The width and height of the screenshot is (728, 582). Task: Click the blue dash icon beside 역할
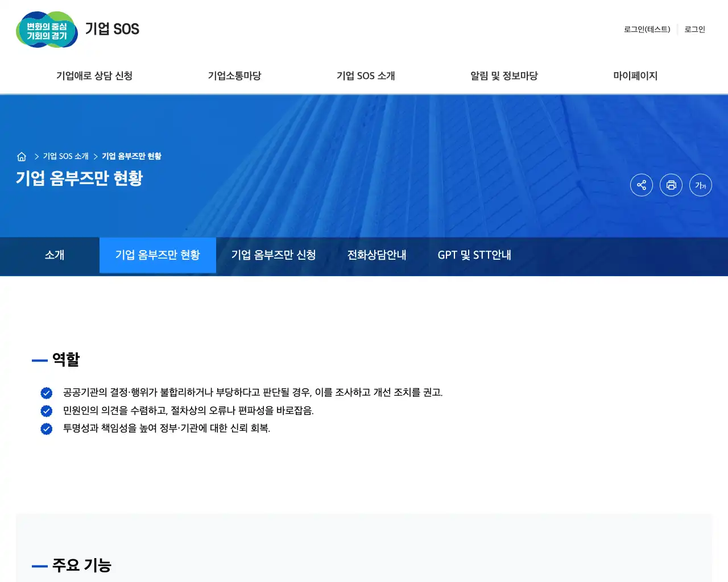[x=39, y=360]
